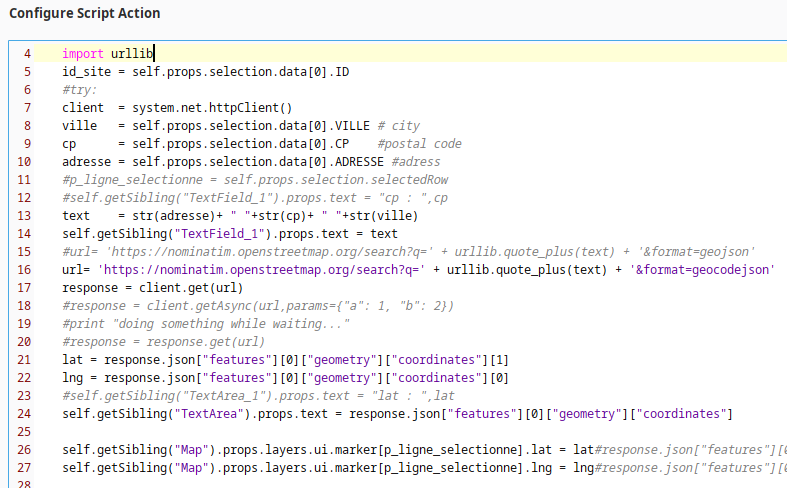Click line number 21 in the gutter
Screen dimensions: 787x488
24,360
